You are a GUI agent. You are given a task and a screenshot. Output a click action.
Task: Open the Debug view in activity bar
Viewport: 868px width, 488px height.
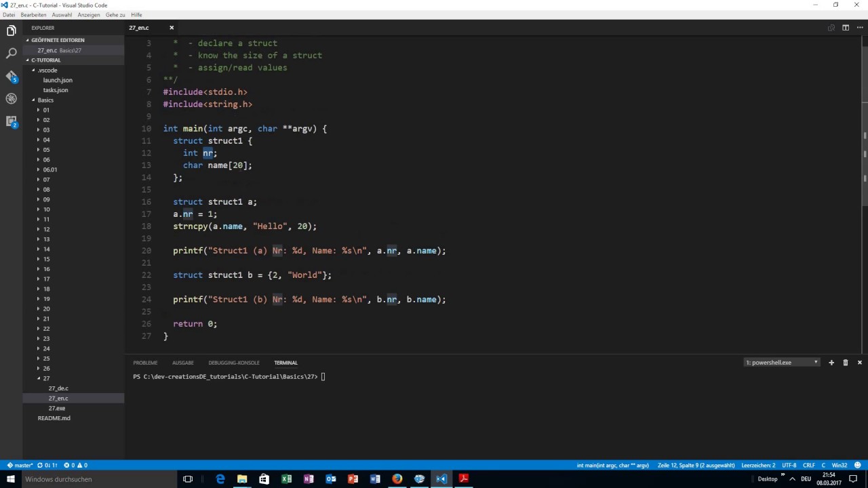(11, 98)
